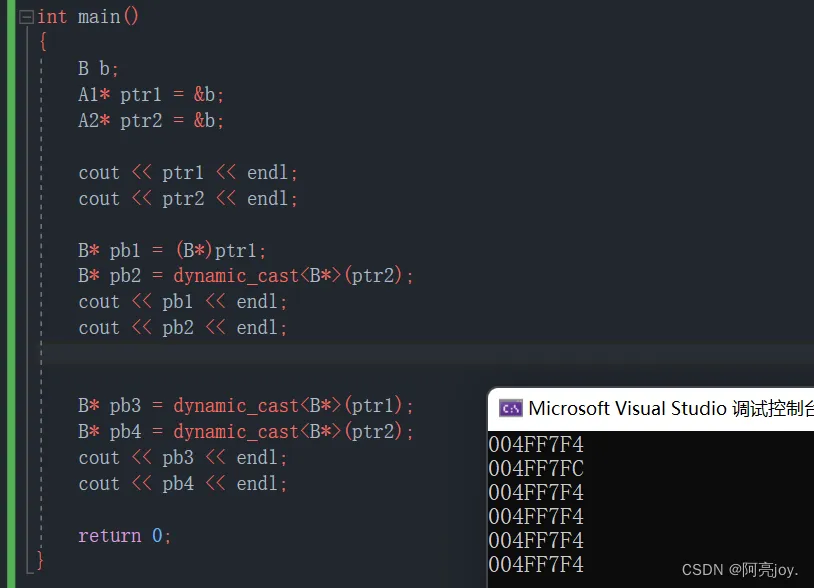Screen dimensions: 814x588
Task: Click the 'B* pb3 = dynamic_cast' line
Action: click(245, 406)
